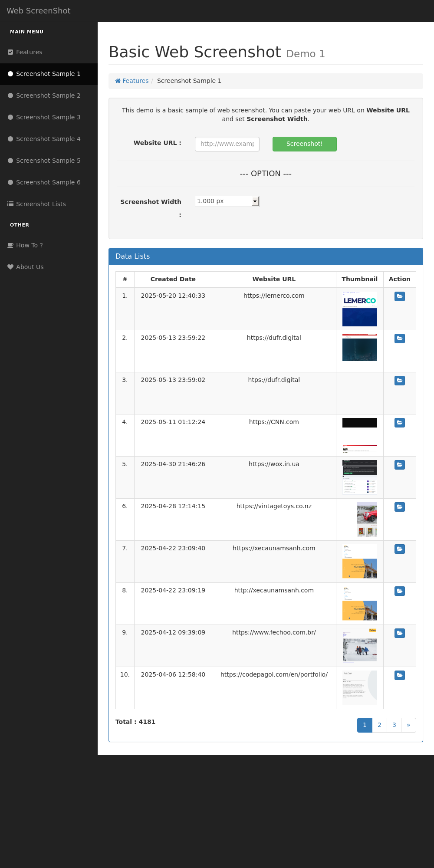The image size is (434, 868).
Task: Go to pagination page 2
Action: pos(379,725)
